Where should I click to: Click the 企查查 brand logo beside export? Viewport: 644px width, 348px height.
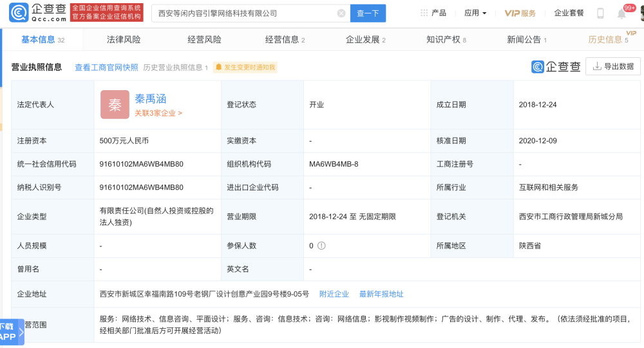pos(556,66)
